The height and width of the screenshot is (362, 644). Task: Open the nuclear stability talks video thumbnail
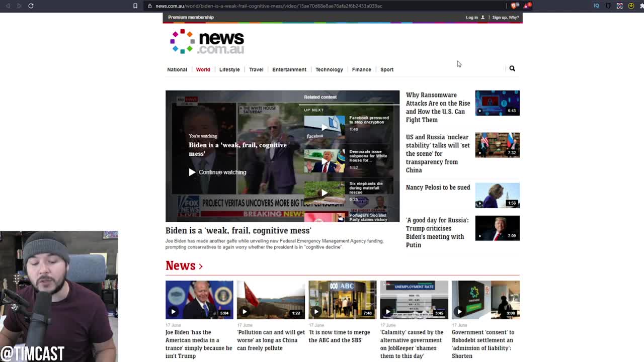pyautogui.click(x=498, y=145)
